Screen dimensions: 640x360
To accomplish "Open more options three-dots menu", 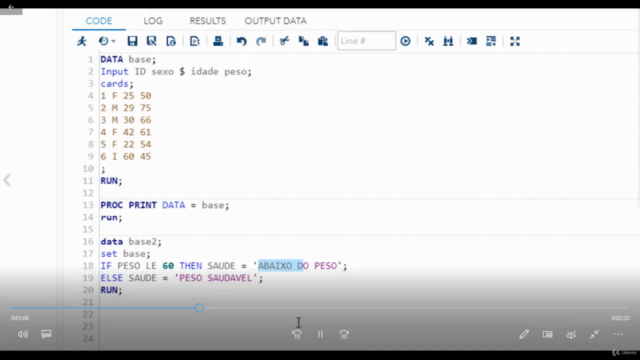I will coord(618,334).
